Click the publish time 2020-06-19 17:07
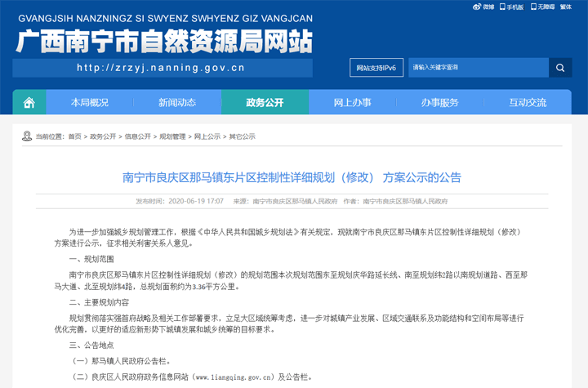 pos(196,201)
